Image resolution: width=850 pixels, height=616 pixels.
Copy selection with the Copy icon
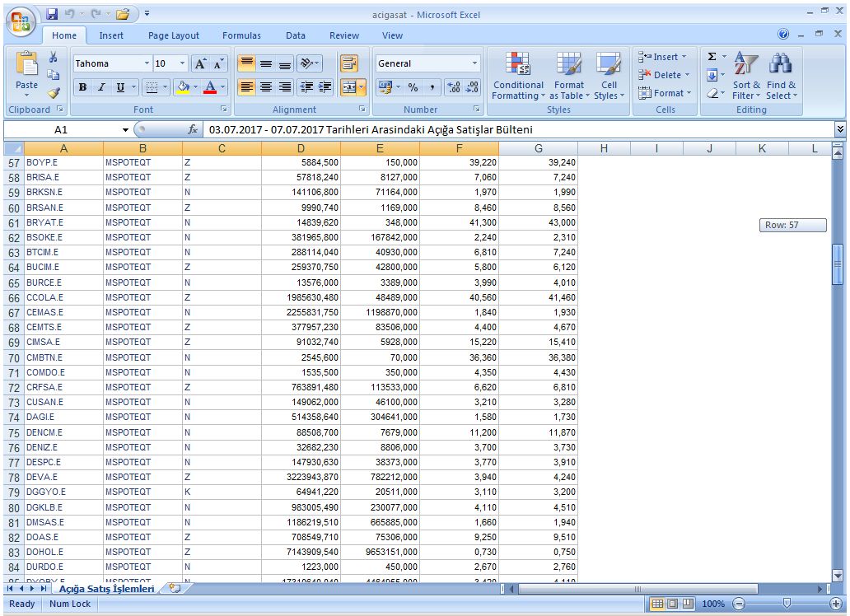click(53, 75)
